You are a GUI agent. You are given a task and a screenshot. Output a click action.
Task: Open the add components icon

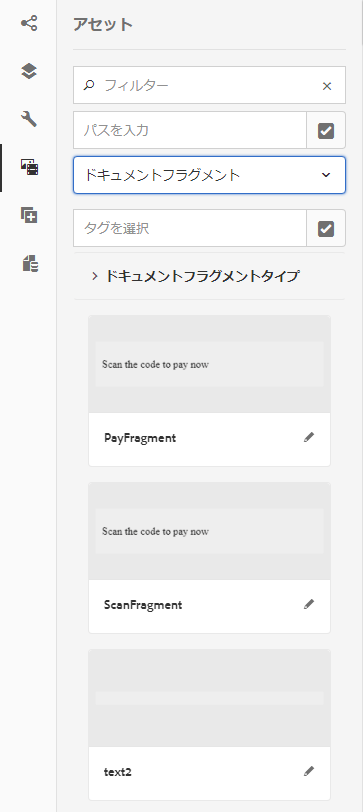point(29,215)
